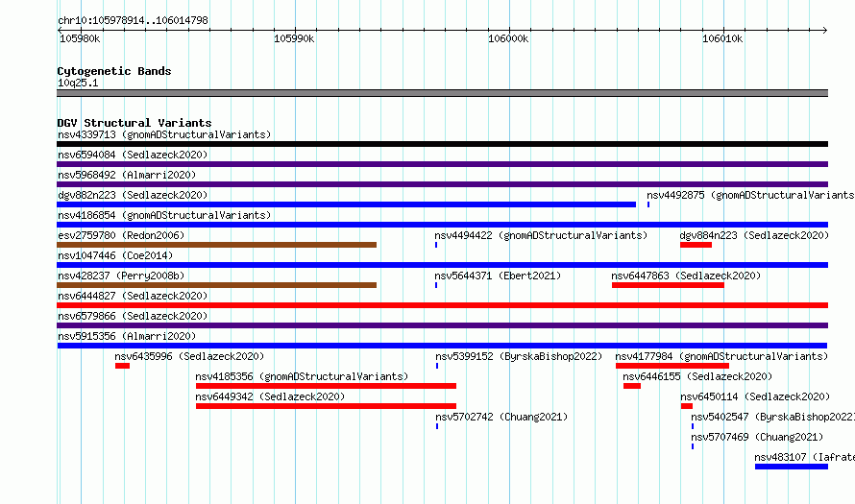Click the DGV Structural Variants track title
Screen dimensions: 855x504
click(x=134, y=123)
